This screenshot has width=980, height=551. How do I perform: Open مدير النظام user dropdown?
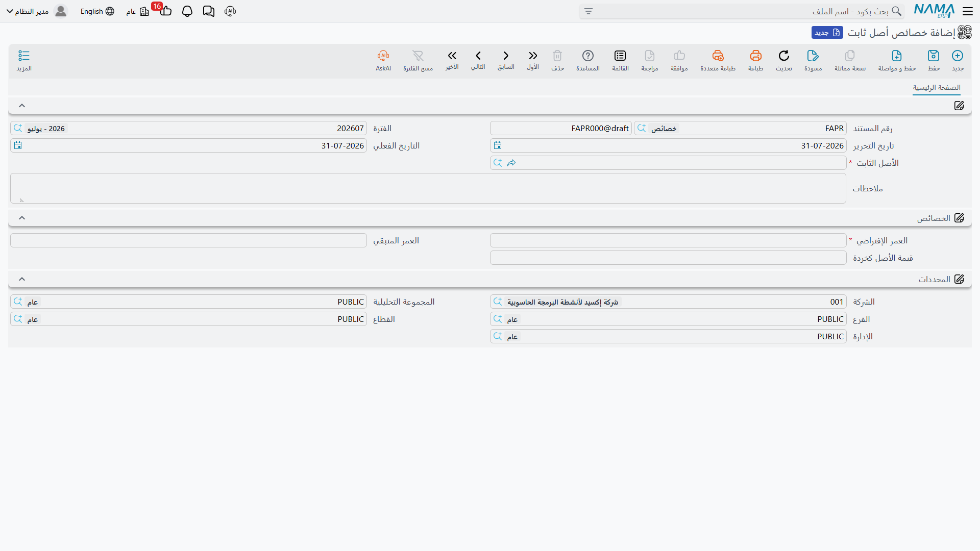point(37,11)
